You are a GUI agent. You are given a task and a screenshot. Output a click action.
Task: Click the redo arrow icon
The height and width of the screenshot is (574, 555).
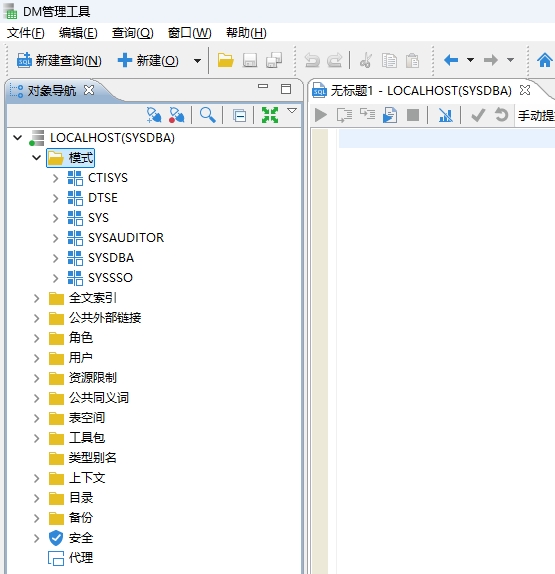334,60
